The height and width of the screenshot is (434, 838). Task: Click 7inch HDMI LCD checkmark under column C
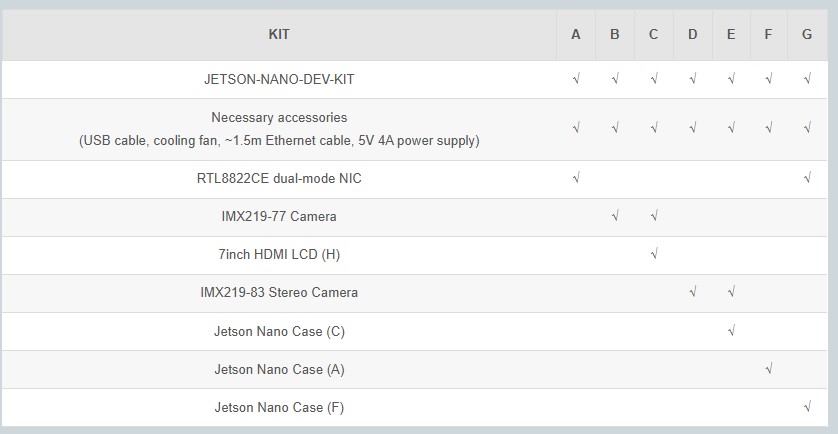[654, 254]
